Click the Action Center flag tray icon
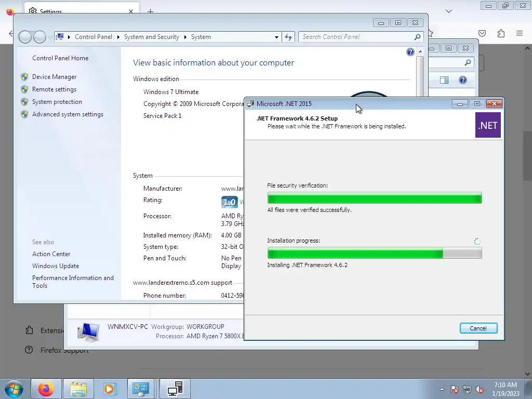Viewport: 532px width, 399px height. (455, 389)
